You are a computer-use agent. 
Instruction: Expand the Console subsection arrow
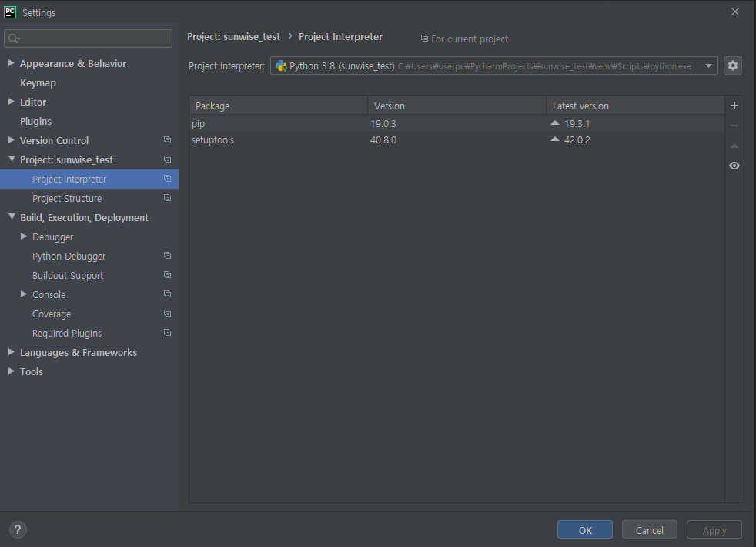(x=24, y=294)
